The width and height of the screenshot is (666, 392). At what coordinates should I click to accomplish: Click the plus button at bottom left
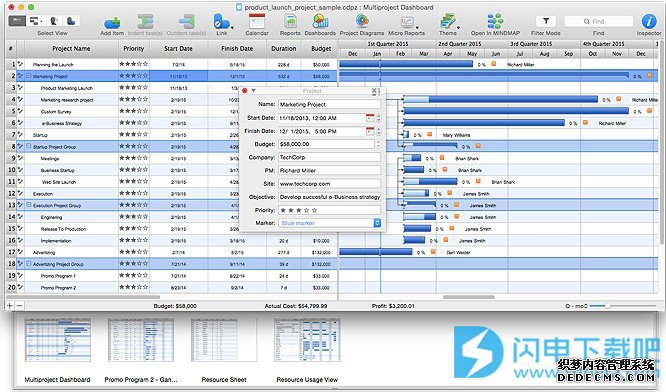(10, 305)
